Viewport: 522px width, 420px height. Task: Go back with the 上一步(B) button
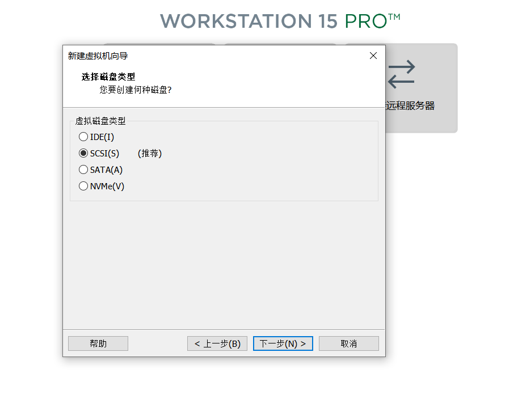[217, 343]
